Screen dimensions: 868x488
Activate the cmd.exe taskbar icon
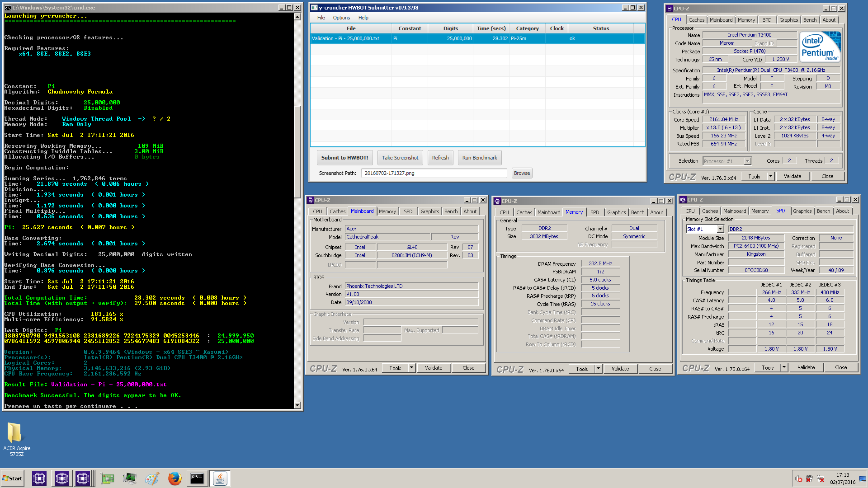point(197,479)
